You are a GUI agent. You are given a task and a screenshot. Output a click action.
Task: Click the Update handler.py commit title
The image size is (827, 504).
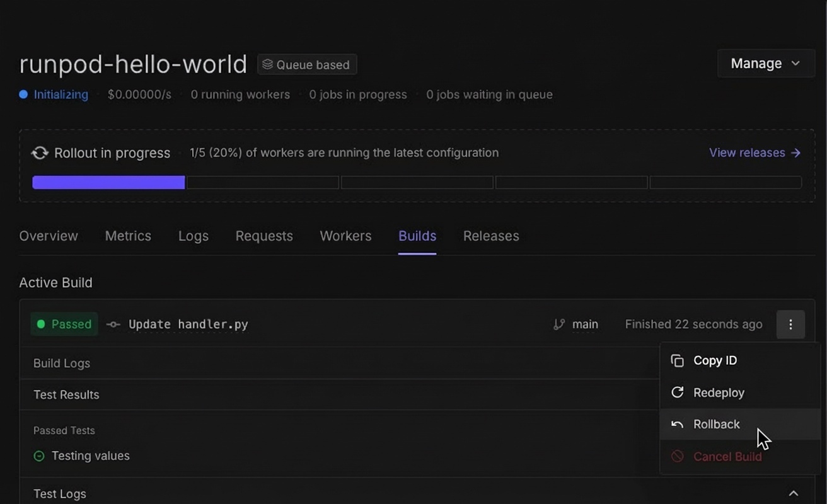click(188, 324)
